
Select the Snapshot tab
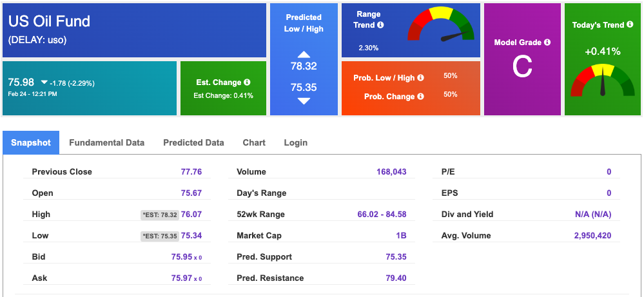click(31, 143)
